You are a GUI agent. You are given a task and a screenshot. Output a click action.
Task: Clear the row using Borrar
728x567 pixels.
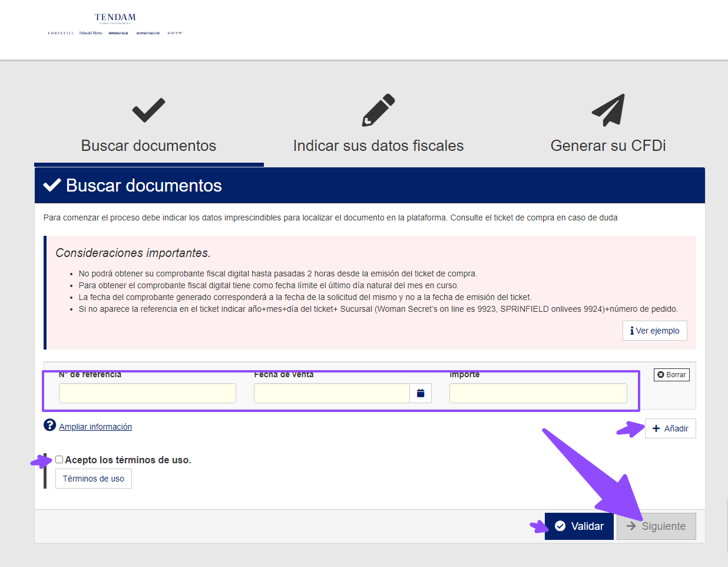coord(671,375)
